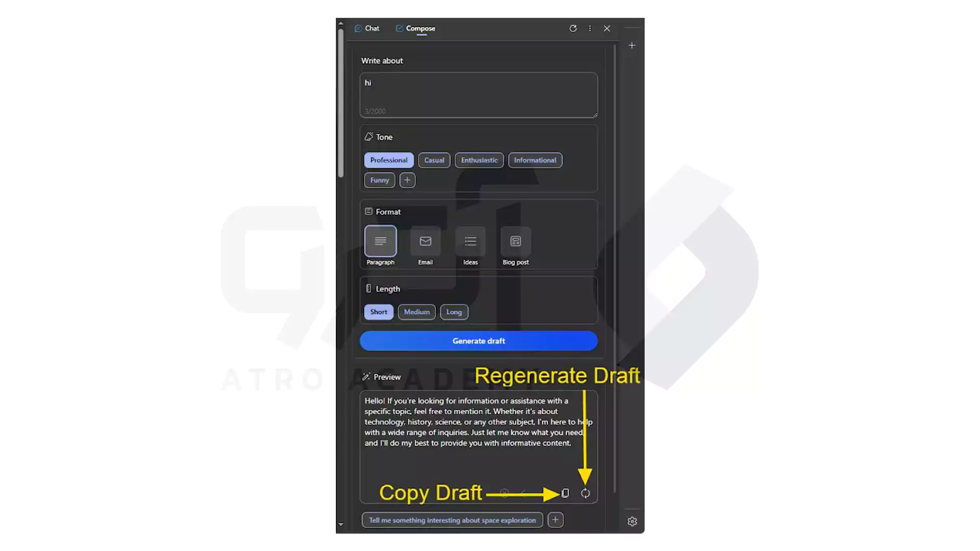980x551 pixels.
Task: Select Short length option
Action: tap(378, 312)
